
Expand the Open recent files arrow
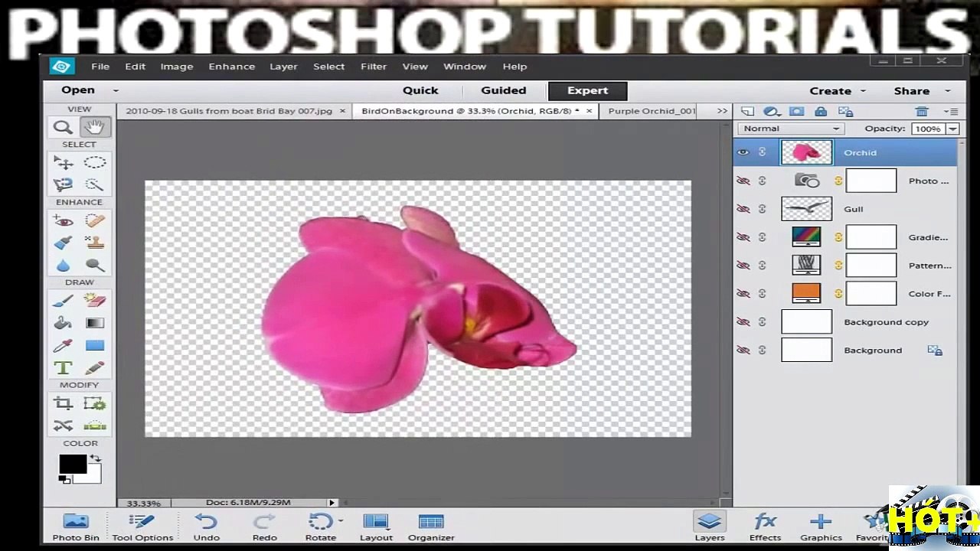pos(116,90)
